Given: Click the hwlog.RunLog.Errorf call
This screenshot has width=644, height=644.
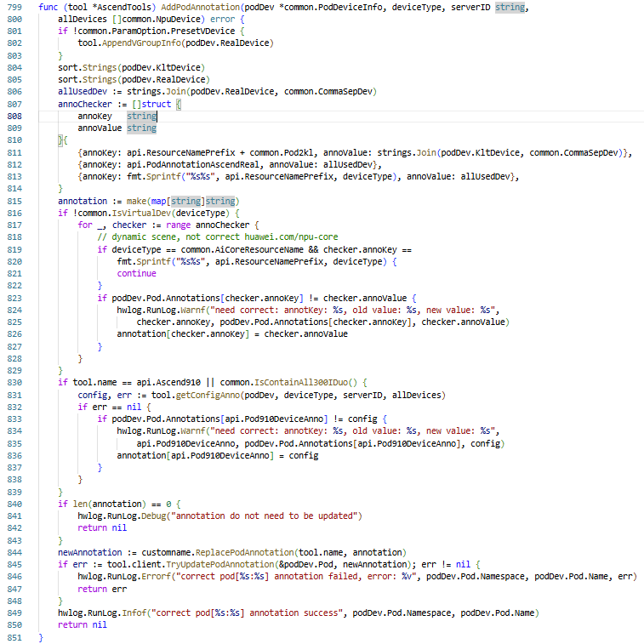Looking at the screenshot, I should pos(124,576).
